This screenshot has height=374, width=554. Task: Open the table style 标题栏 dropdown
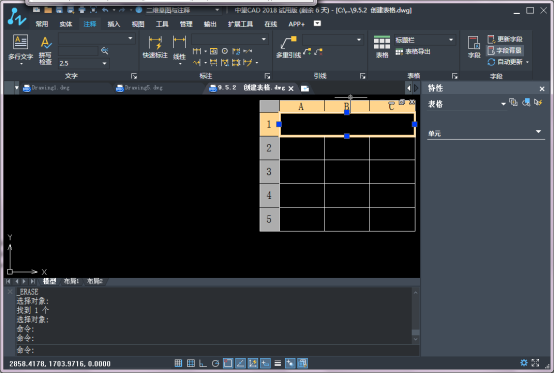pyautogui.click(x=424, y=40)
